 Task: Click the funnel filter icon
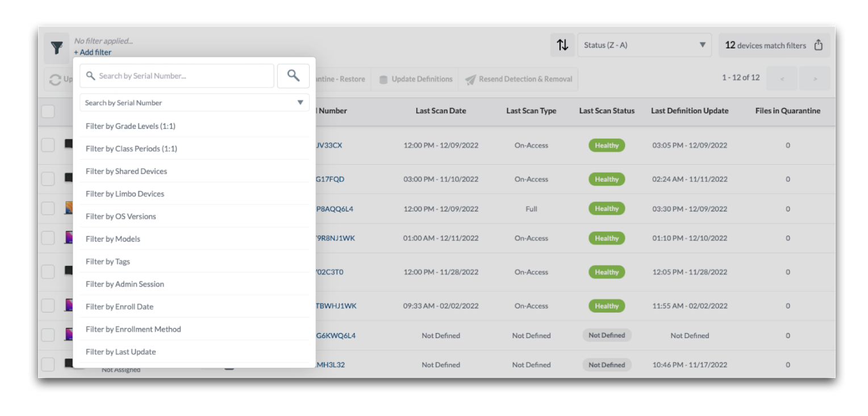(57, 48)
